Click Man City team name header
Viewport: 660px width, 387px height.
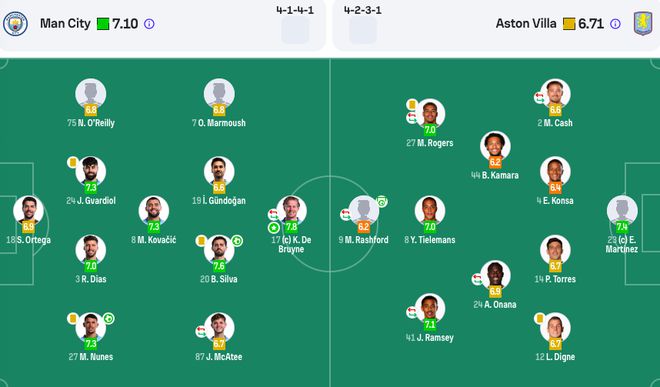point(65,24)
